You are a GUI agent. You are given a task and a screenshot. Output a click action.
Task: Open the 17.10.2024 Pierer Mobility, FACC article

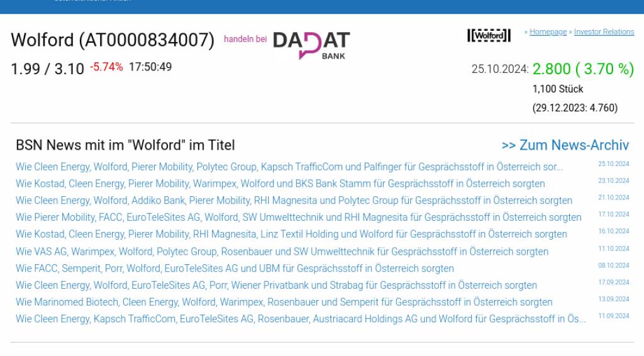click(x=299, y=218)
